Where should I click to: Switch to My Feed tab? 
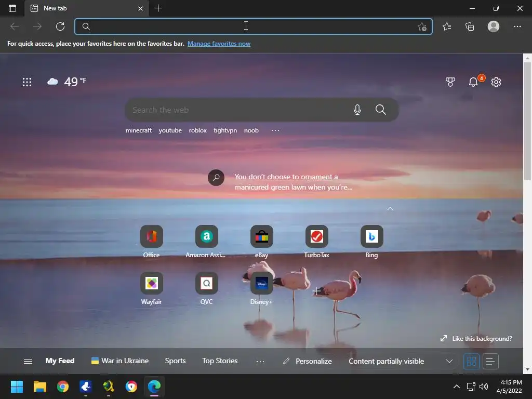pos(60,361)
